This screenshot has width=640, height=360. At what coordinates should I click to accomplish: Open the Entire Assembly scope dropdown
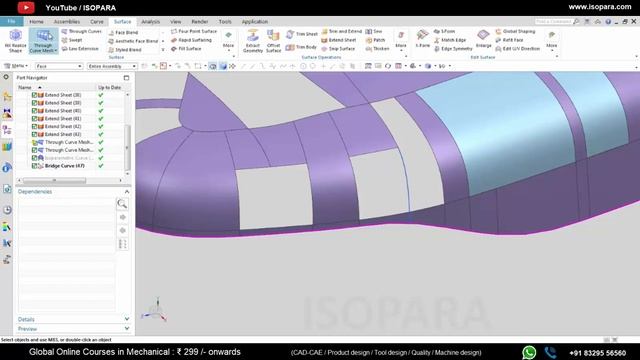[112, 66]
